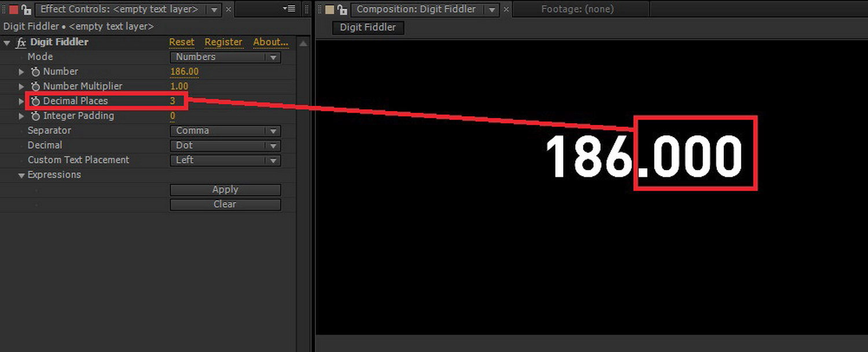Click the Integer Padding stopwatch icon
The width and height of the screenshot is (868, 352).
[35, 116]
